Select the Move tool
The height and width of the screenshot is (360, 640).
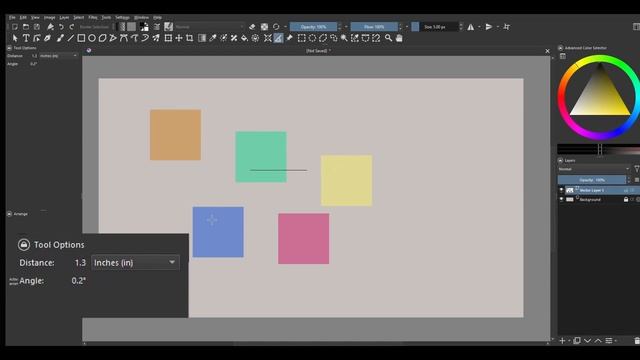coord(179,38)
